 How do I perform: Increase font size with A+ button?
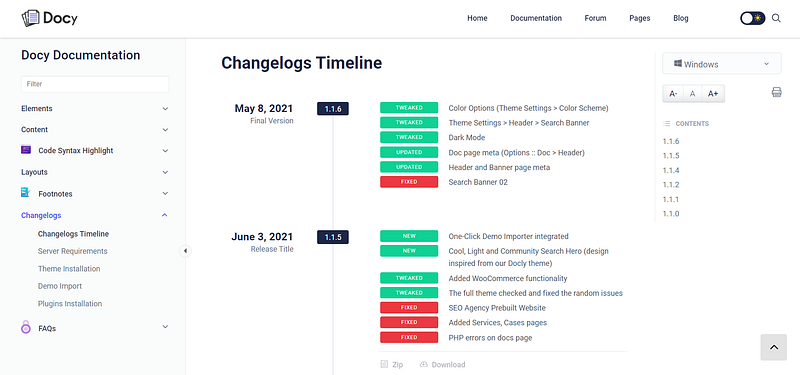coord(713,93)
